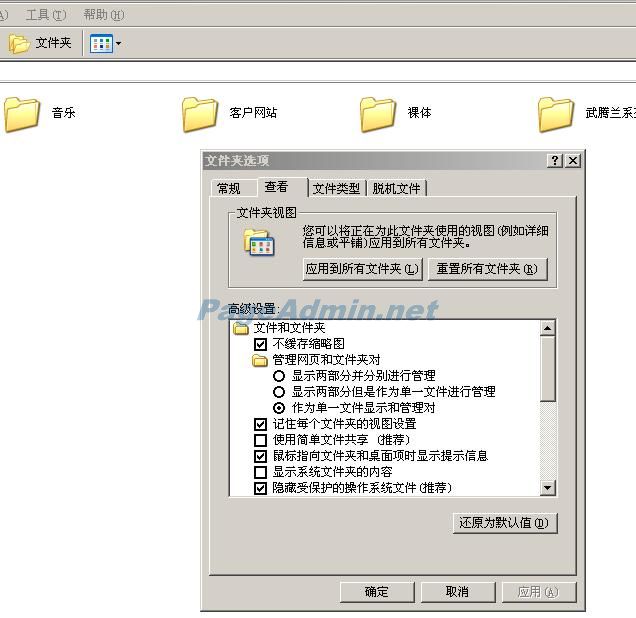Click the views toolbar icon

coord(100,44)
